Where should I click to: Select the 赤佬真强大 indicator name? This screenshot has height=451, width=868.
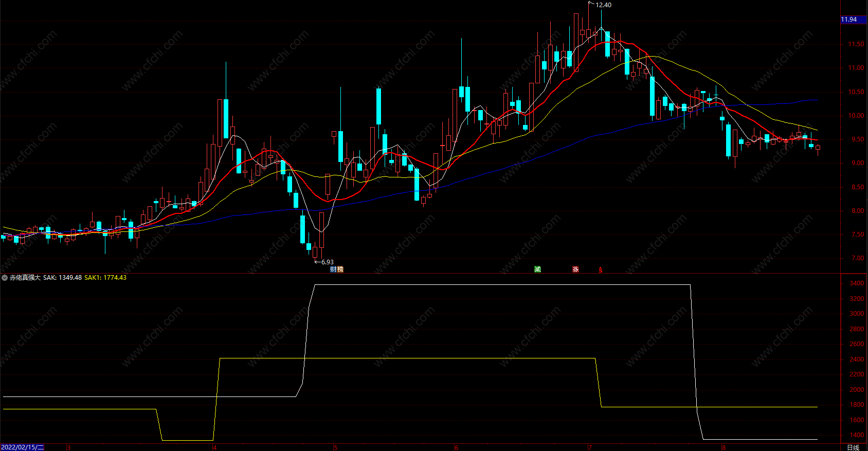(25, 278)
